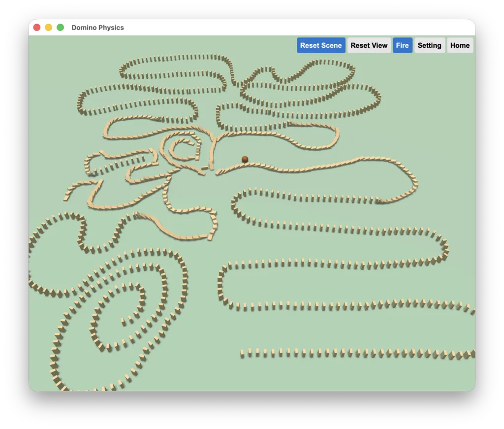Click the orange ball in the scene
The height and width of the screenshot is (429, 504).
(x=245, y=159)
